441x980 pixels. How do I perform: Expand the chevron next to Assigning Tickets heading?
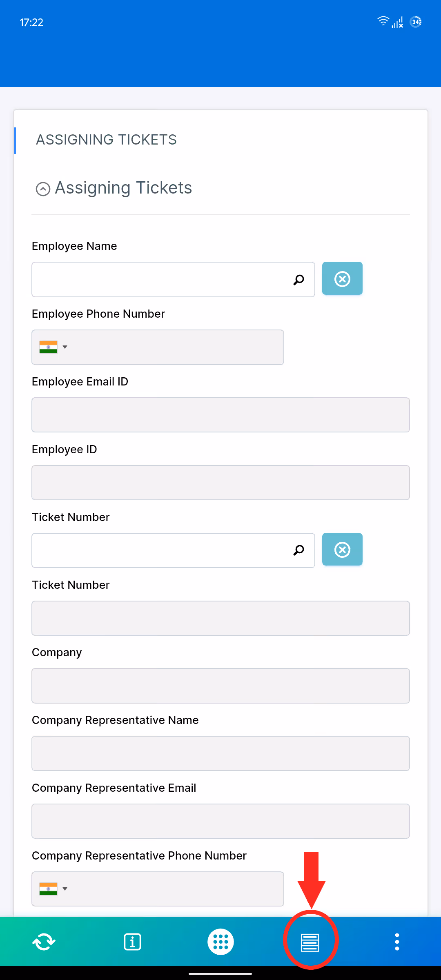(42, 188)
